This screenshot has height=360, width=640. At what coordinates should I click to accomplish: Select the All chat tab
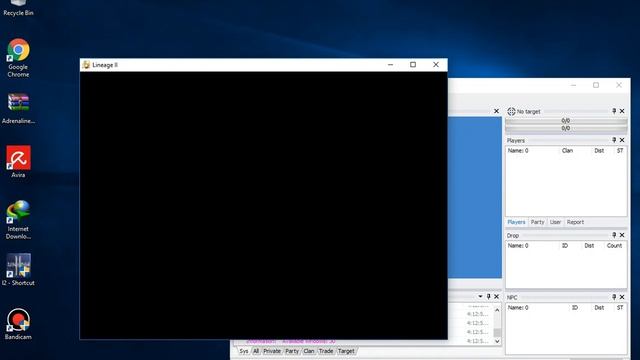coord(256,351)
